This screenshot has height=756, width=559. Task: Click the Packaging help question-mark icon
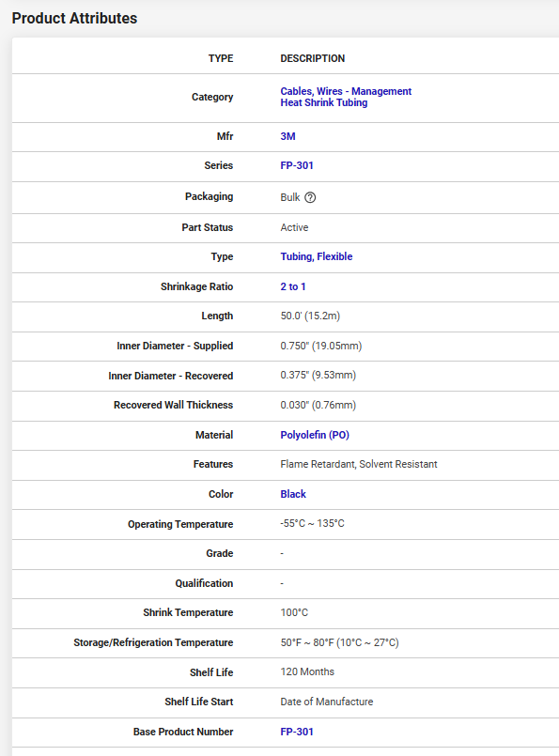[310, 197]
